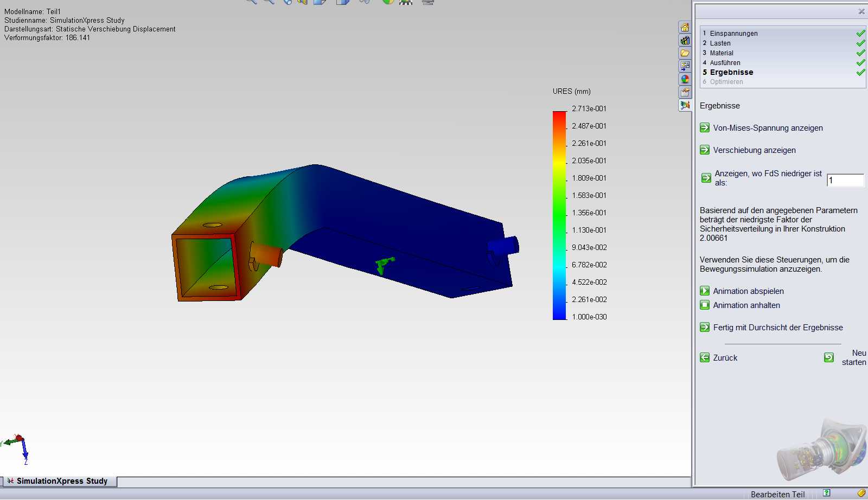Click Verschiebung anzeigen link

coord(754,150)
